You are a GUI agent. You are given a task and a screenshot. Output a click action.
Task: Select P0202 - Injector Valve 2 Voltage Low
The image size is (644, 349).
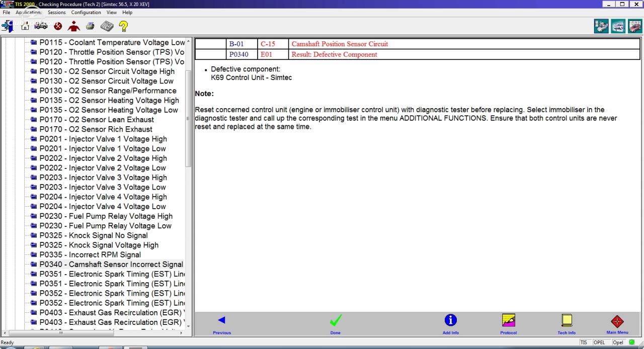click(103, 168)
